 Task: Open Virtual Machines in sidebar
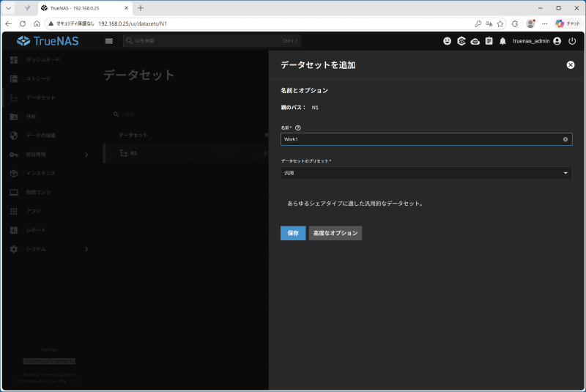point(38,192)
